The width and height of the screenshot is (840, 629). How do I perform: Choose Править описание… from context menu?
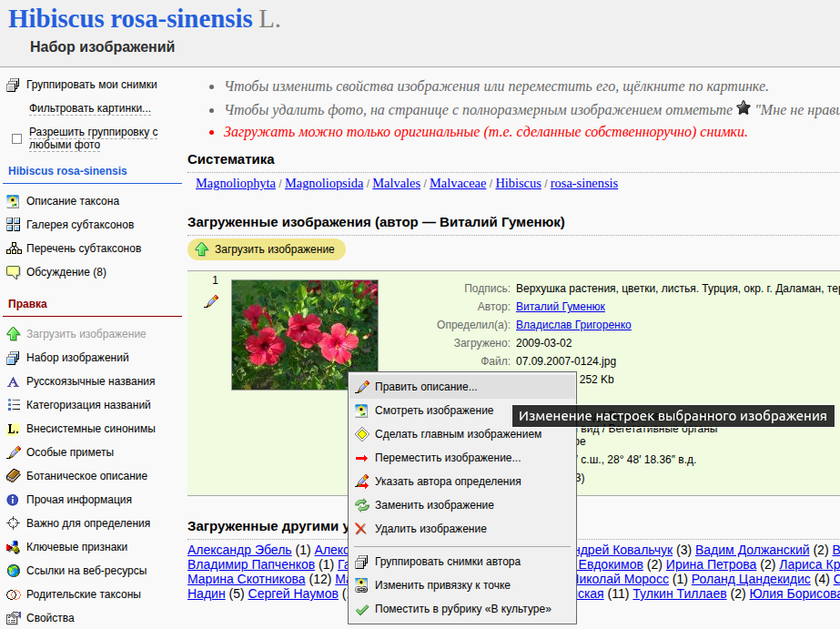462,387
